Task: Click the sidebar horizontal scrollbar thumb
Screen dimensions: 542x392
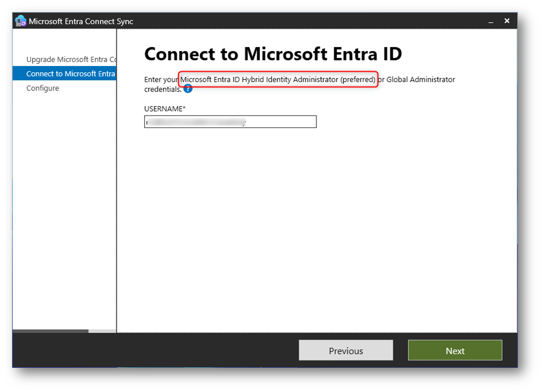Action: click(51, 331)
